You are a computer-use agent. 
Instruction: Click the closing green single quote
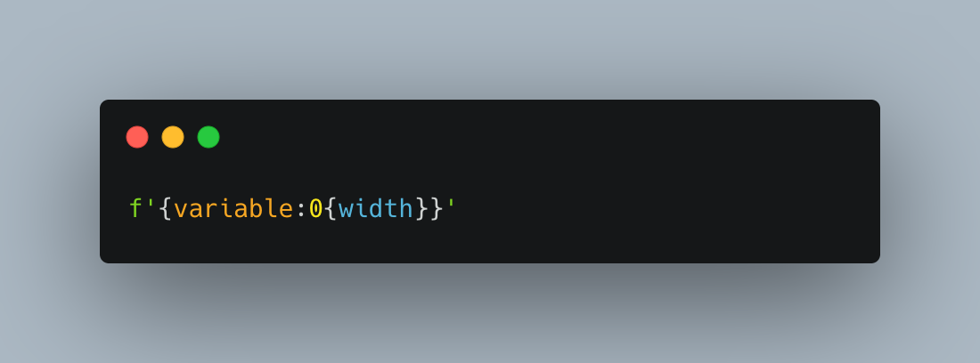452,203
